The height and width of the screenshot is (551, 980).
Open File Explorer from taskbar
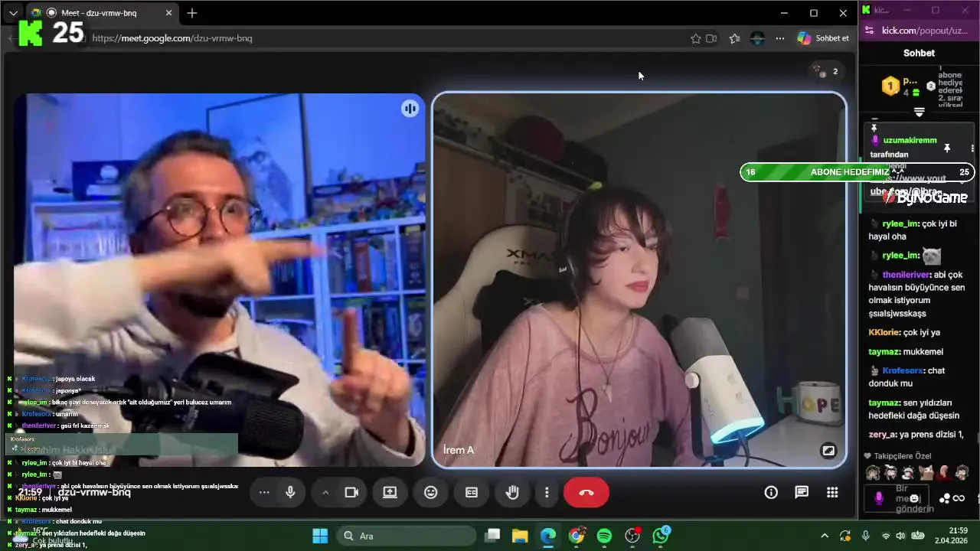520,536
